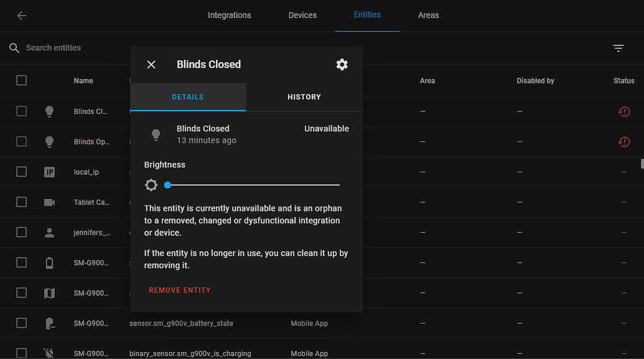This screenshot has width=644, height=359.
Task: Check the battery_state row checkbox
Action: pos(21,323)
